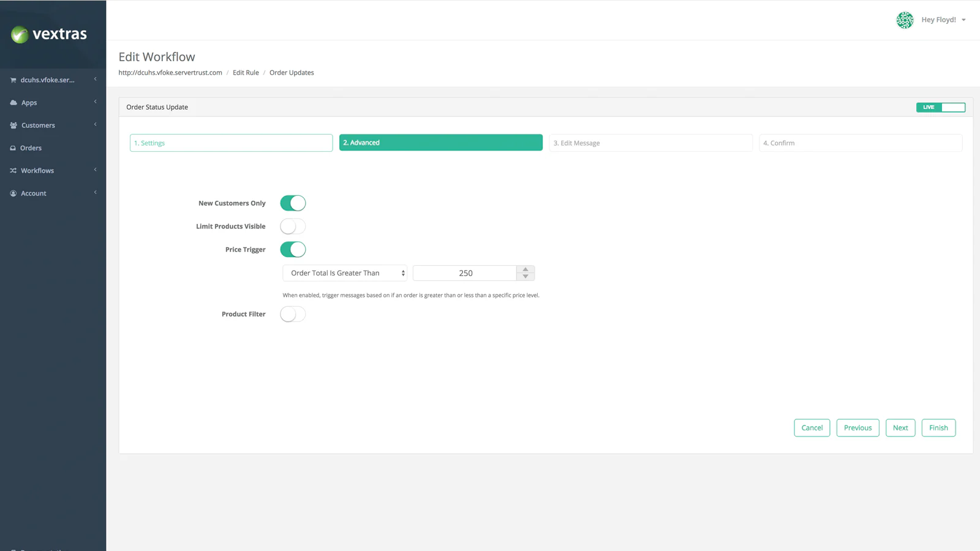Follow the Edit Rule breadcrumb link
980x551 pixels.
(x=246, y=73)
